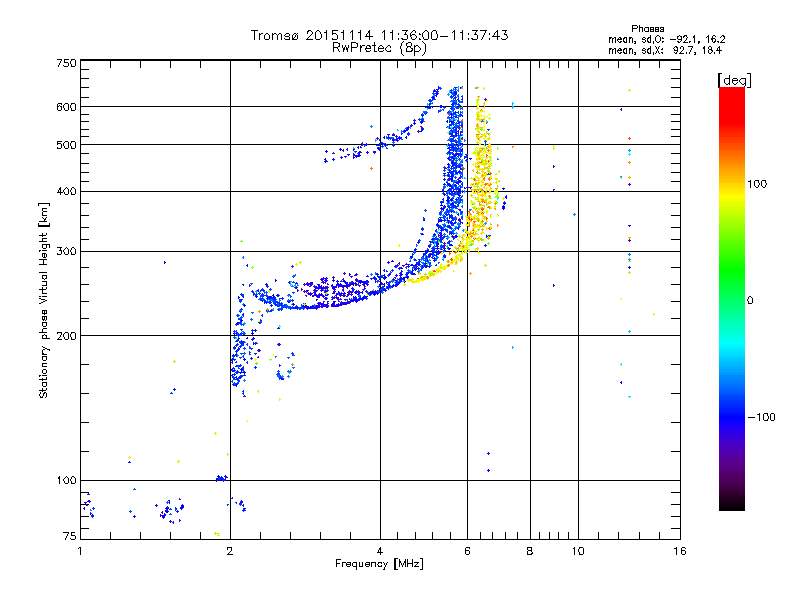Click the '0' colorbar tick label

point(749,300)
